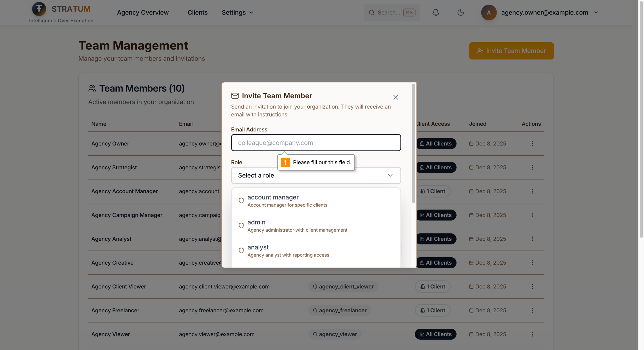Open actions menu for Agency Viewer row
The width and height of the screenshot is (644, 350).
pyautogui.click(x=532, y=334)
